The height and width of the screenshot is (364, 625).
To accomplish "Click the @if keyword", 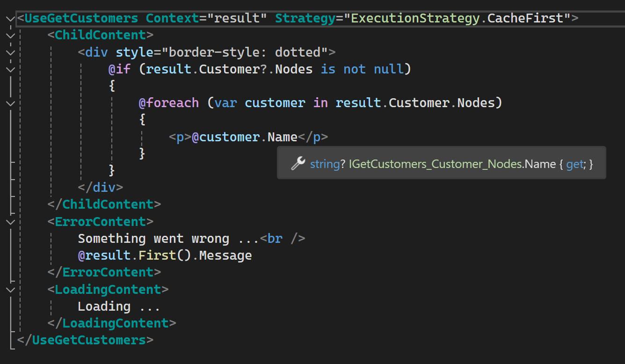I will click(x=119, y=70).
